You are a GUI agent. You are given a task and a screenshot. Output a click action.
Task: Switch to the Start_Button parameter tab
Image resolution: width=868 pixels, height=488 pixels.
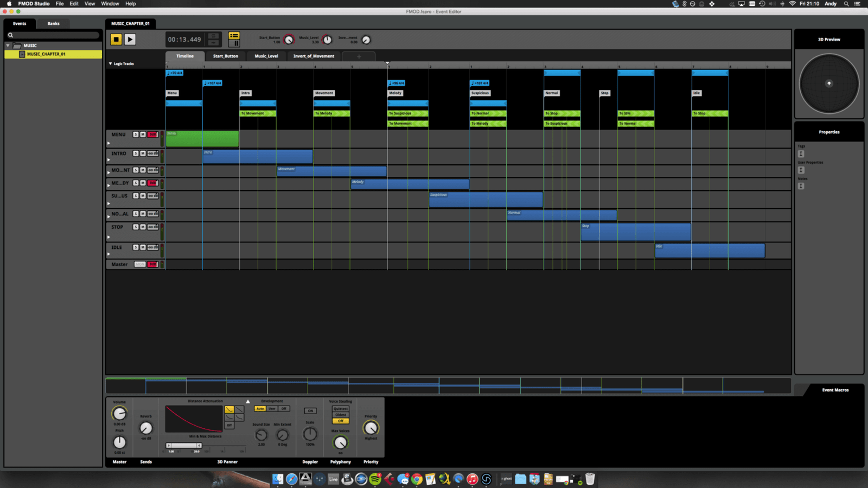[226, 56]
